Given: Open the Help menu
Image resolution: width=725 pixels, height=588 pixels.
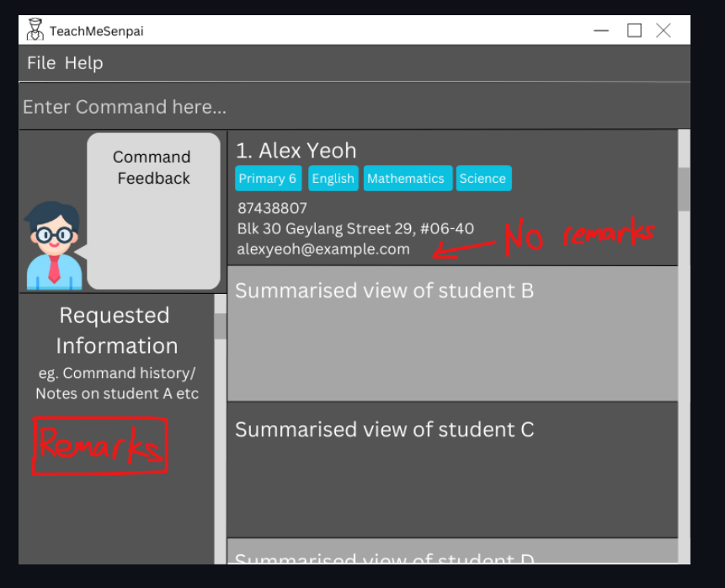Looking at the screenshot, I should click(x=83, y=63).
